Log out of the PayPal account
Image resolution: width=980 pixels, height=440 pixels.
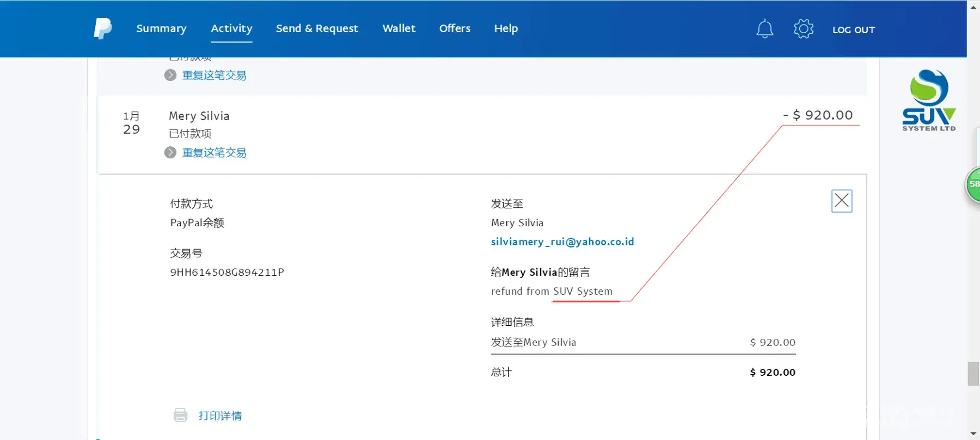pyautogui.click(x=853, y=30)
